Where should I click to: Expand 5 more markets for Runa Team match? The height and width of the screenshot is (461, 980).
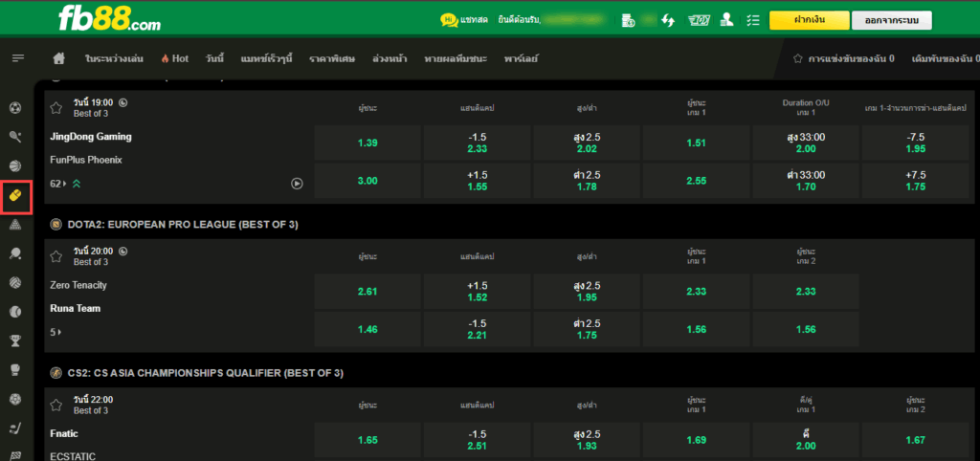pyautogui.click(x=56, y=332)
